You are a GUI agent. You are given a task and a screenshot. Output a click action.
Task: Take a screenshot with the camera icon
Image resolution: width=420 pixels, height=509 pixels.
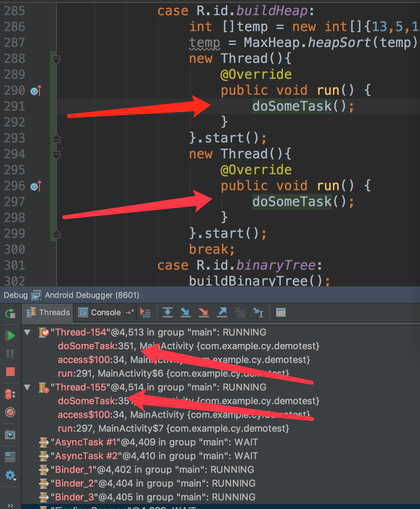(x=10, y=435)
